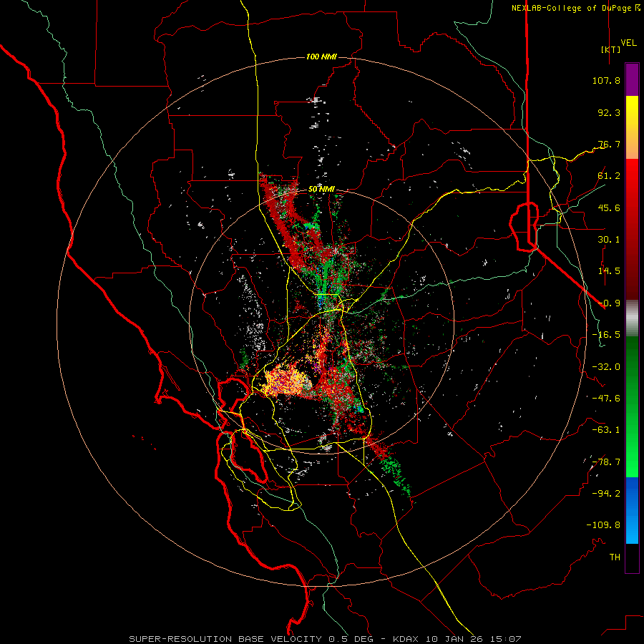Select the -78.7 velocity scale value
The height and width of the screenshot is (644, 644).
point(606,462)
